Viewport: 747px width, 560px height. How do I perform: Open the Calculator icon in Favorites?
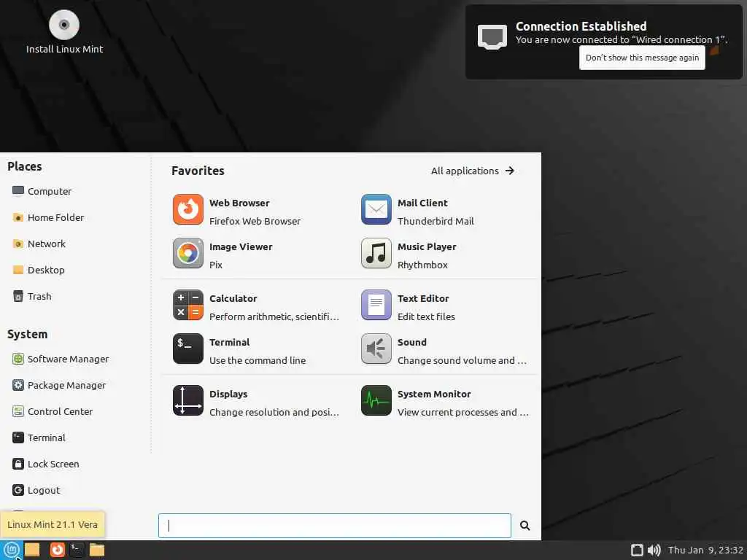point(187,305)
